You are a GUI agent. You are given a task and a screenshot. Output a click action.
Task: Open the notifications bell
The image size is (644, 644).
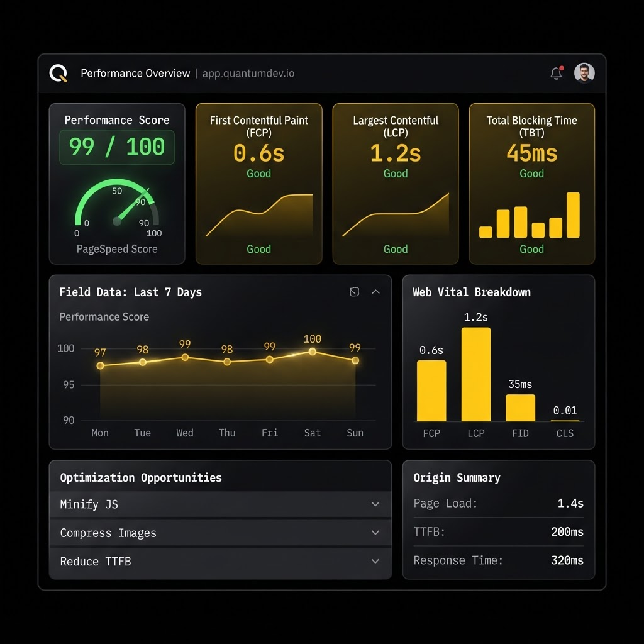(x=557, y=73)
